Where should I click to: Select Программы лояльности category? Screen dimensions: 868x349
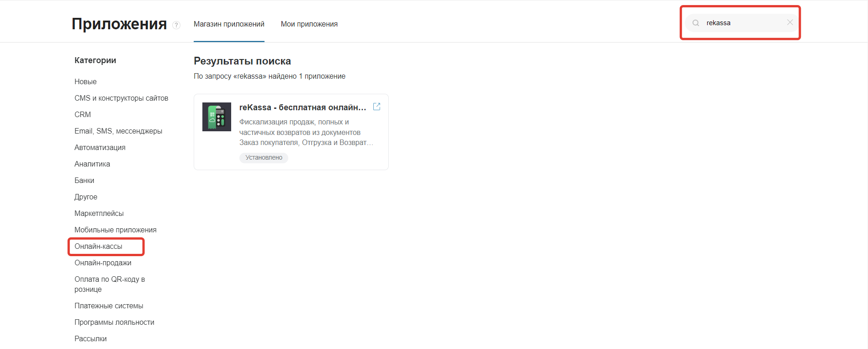click(114, 322)
